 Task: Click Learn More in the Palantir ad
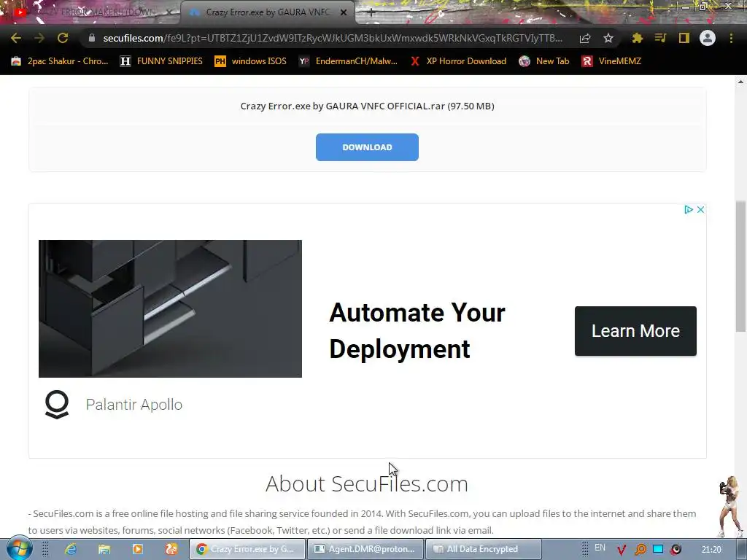635,331
